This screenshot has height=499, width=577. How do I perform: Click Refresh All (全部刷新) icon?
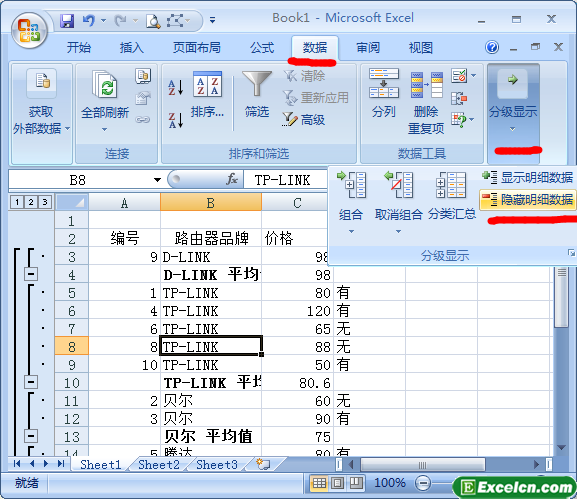(x=106, y=85)
